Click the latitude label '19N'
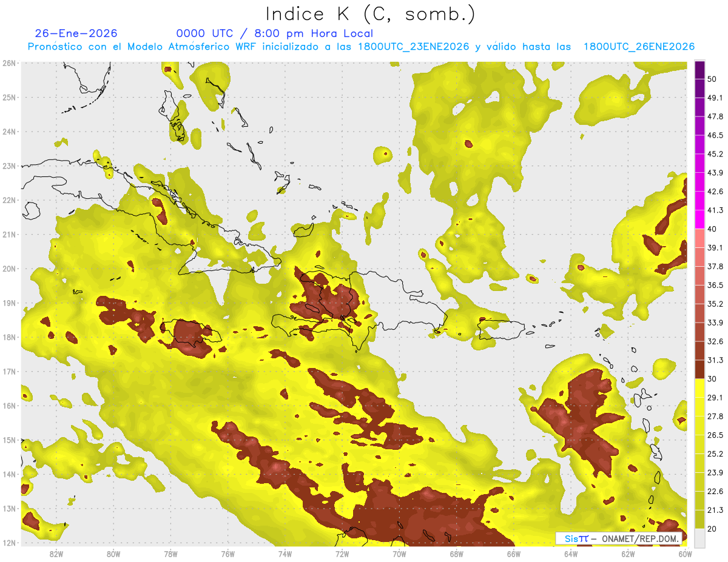Screen dimensions: 728x562 [8, 303]
